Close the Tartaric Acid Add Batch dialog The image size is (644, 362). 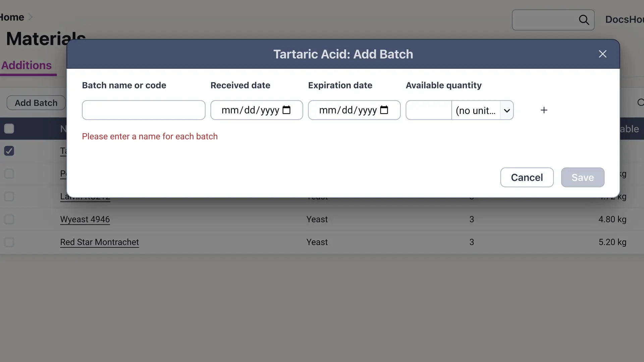[x=602, y=54]
